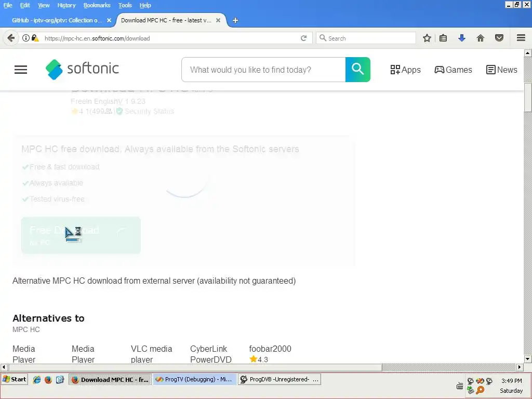The height and width of the screenshot is (399, 532).
Task: Open the Tools menu
Action: 125,5
